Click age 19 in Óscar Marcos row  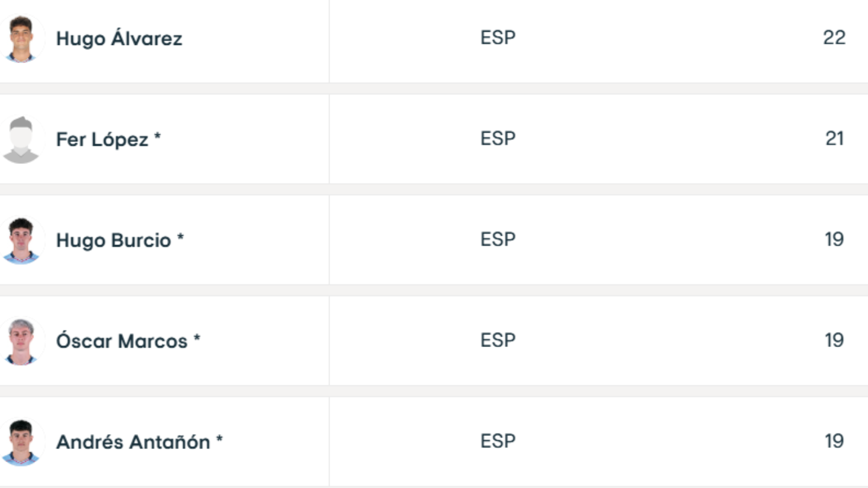tap(834, 340)
